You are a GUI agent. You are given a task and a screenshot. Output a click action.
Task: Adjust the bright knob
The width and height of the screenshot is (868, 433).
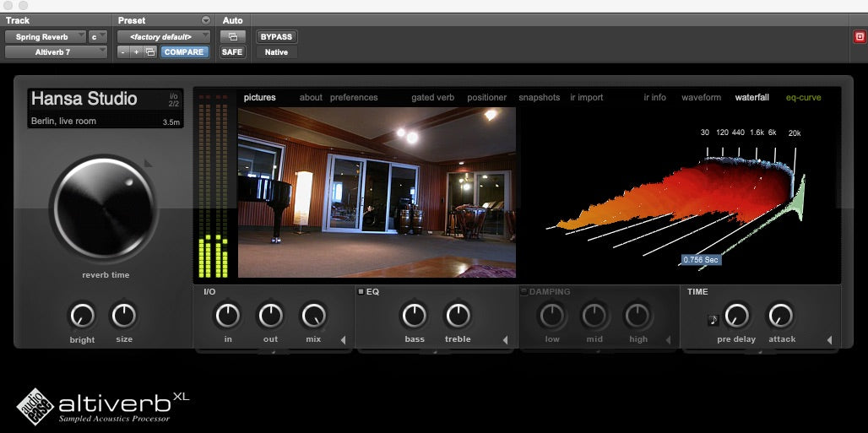point(82,316)
